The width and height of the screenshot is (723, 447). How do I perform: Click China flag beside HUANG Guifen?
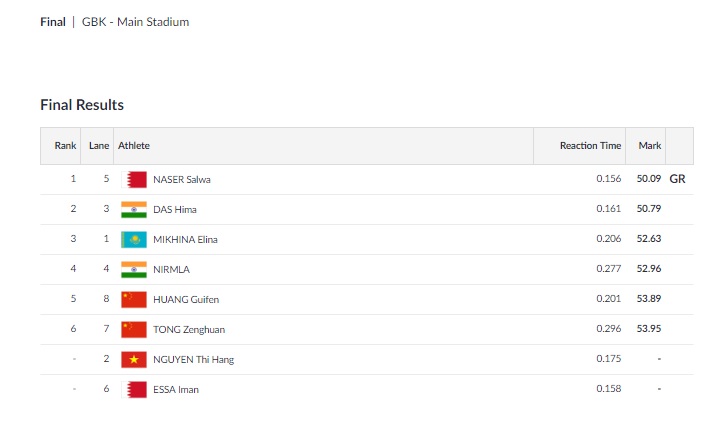click(134, 299)
